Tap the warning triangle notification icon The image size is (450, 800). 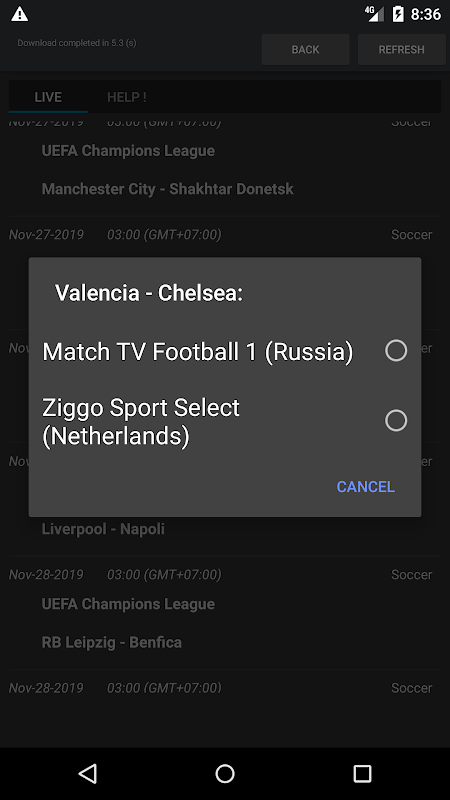tap(19, 14)
